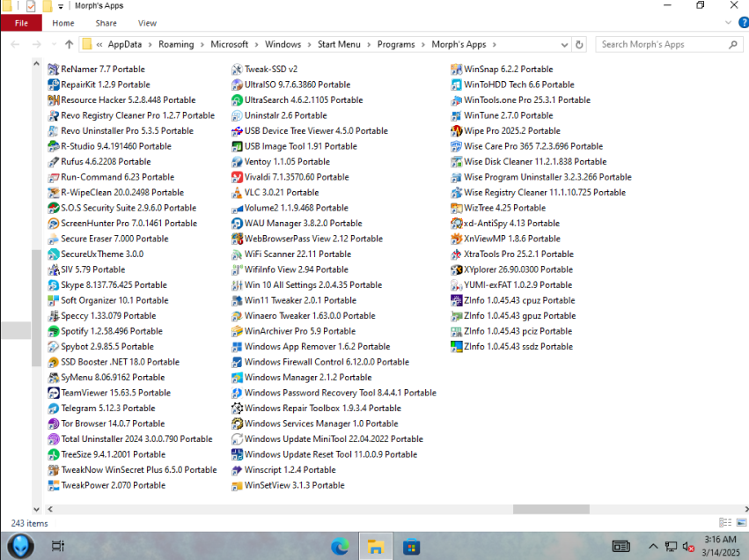Switch to the View ribbon tab
Image resolution: width=749 pixels, height=560 pixels.
point(147,23)
